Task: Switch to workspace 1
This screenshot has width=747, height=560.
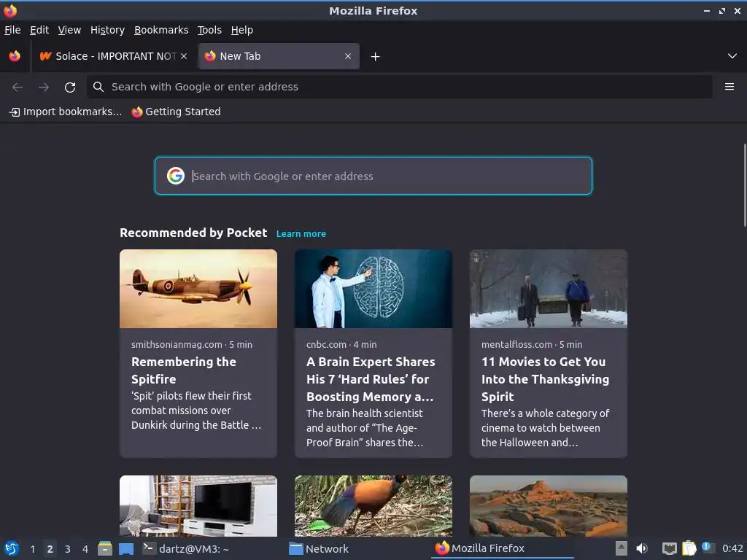Action: [x=32, y=549]
